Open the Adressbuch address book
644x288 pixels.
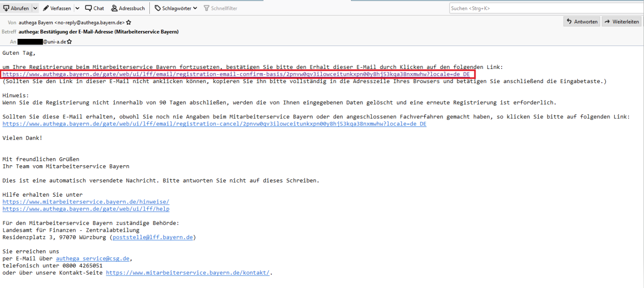click(x=128, y=8)
